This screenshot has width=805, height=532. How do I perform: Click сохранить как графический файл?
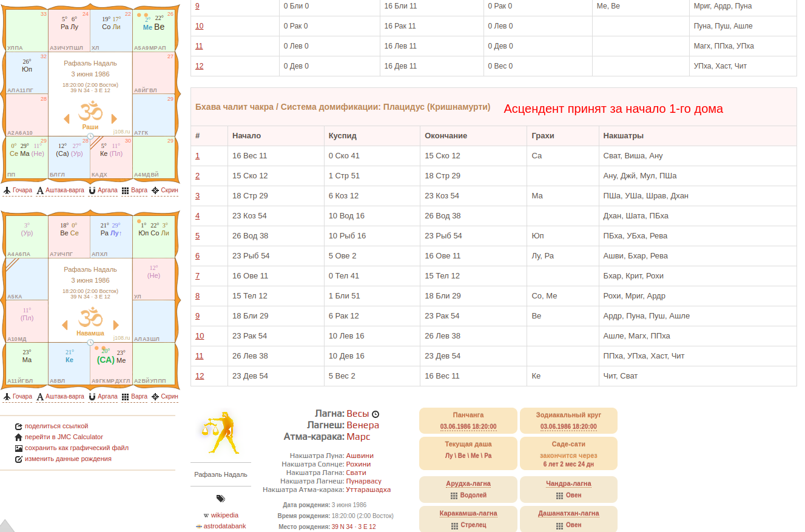tap(76, 448)
